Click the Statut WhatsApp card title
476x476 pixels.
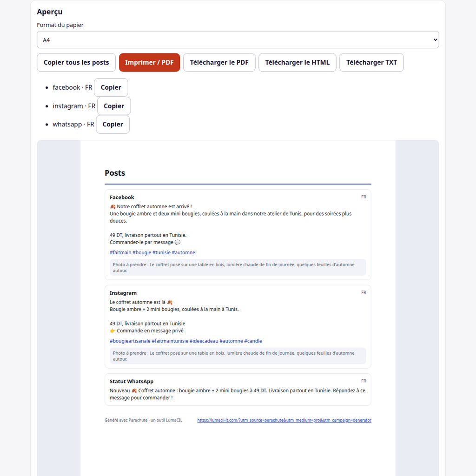[132, 381]
